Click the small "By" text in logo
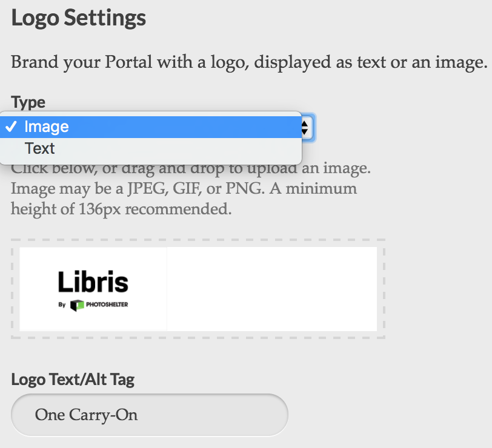Image resolution: width=492 pixels, height=448 pixels. (x=62, y=305)
